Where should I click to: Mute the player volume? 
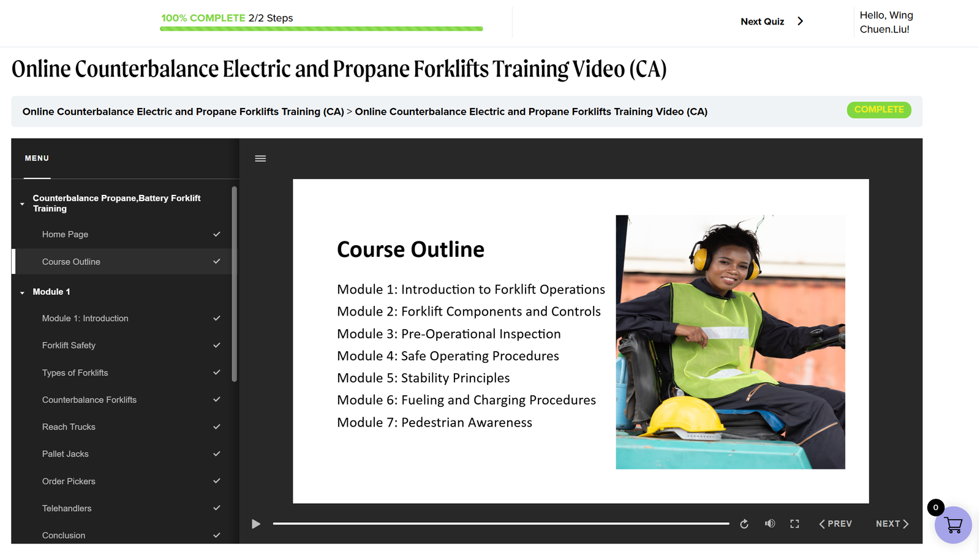click(x=770, y=524)
